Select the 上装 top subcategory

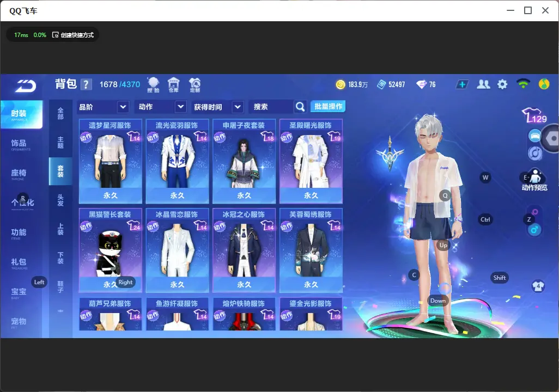tap(60, 229)
